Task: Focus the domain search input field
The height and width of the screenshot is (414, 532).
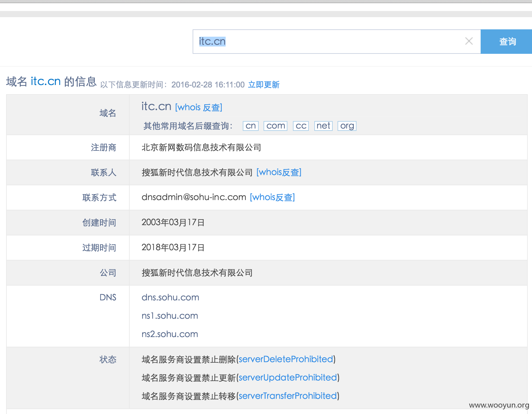Action: 337,42
